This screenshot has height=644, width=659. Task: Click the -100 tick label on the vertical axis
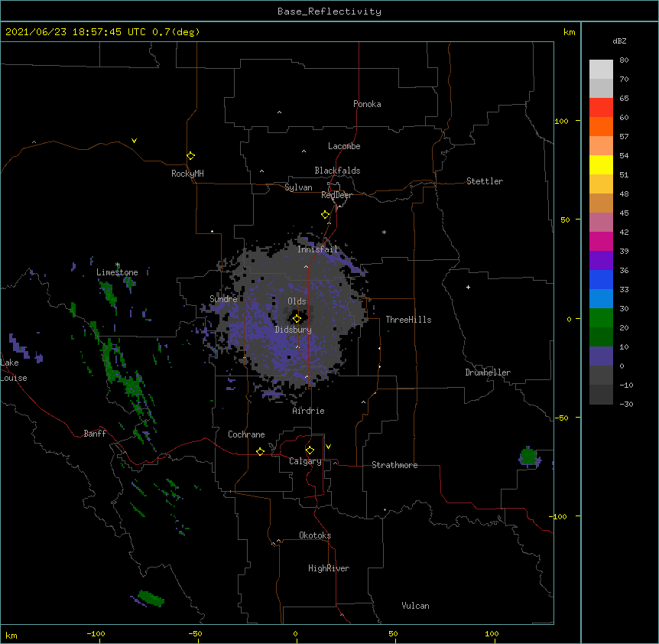[x=558, y=516]
